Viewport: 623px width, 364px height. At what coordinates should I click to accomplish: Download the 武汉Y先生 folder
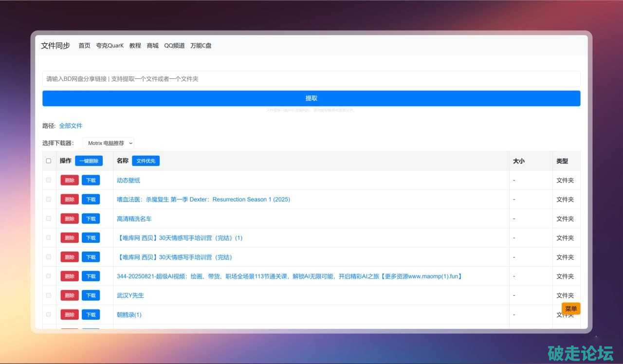coord(91,295)
